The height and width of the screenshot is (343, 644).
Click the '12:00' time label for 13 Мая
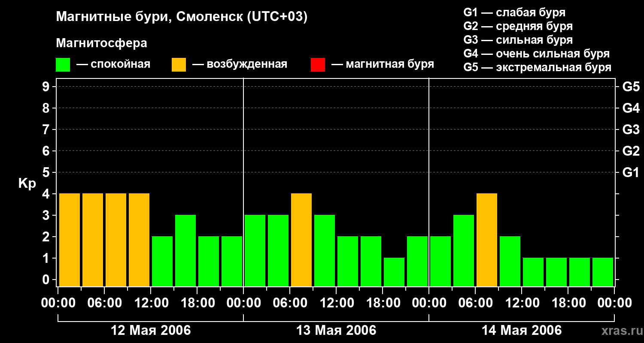click(x=336, y=303)
